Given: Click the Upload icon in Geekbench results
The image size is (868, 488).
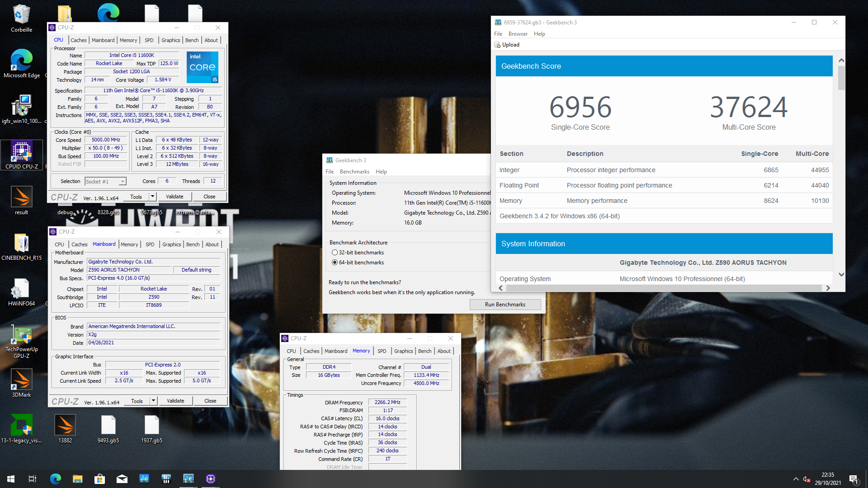Looking at the screenshot, I should click(x=497, y=45).
